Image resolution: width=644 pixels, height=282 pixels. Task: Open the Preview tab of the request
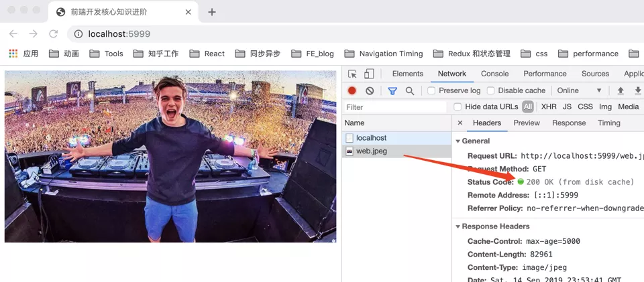(x=527, y=123)
